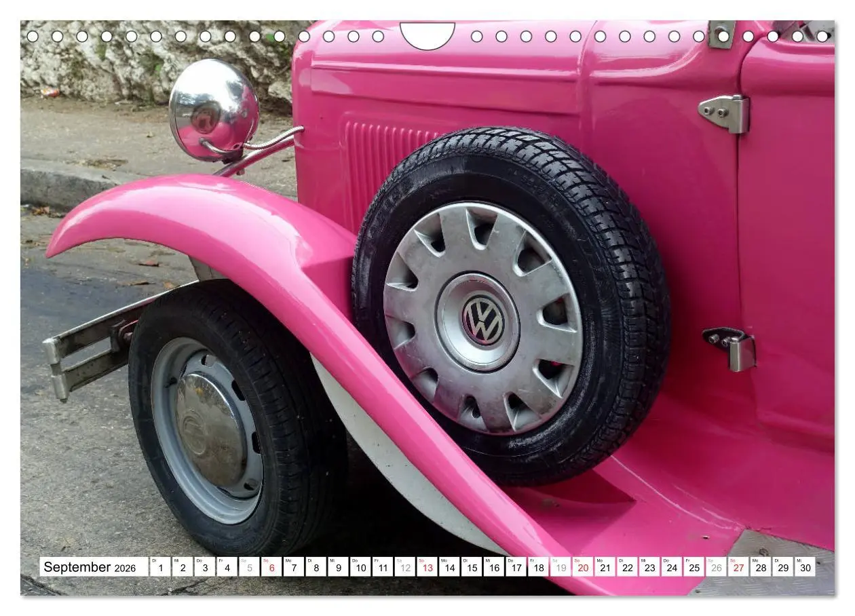Select date 29 in the calendar strip

coord(782,567)
